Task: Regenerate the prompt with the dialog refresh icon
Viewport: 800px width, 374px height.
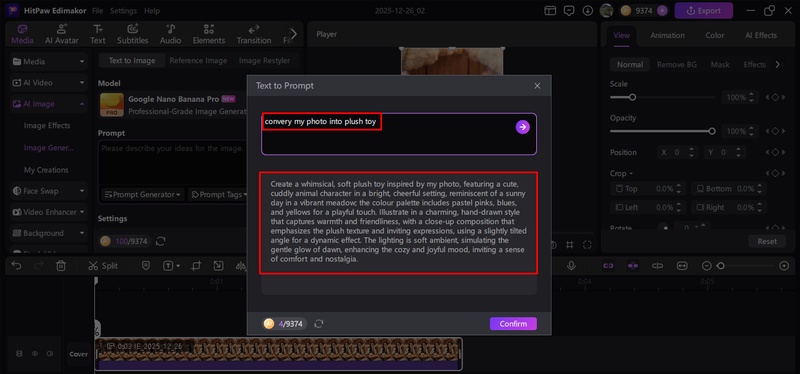Action: [x=319, y=323]
